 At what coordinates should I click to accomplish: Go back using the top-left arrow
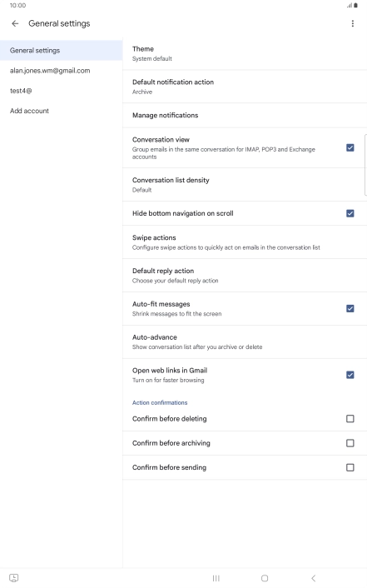[x=15, y=23]
